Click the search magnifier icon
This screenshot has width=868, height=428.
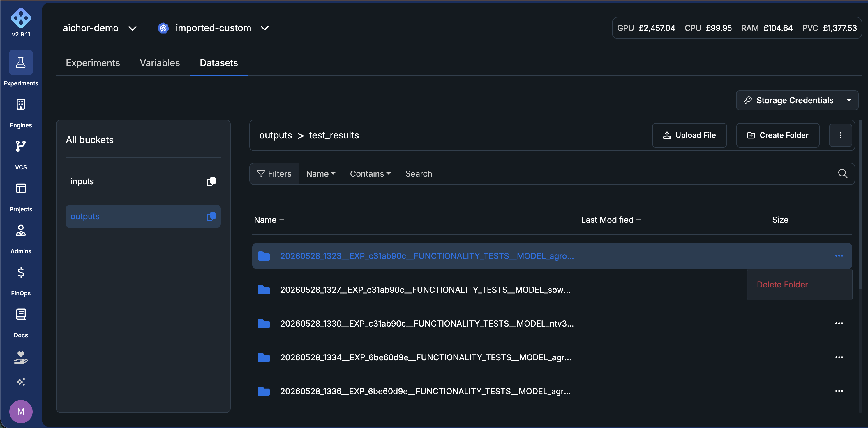tap(843, 174)
